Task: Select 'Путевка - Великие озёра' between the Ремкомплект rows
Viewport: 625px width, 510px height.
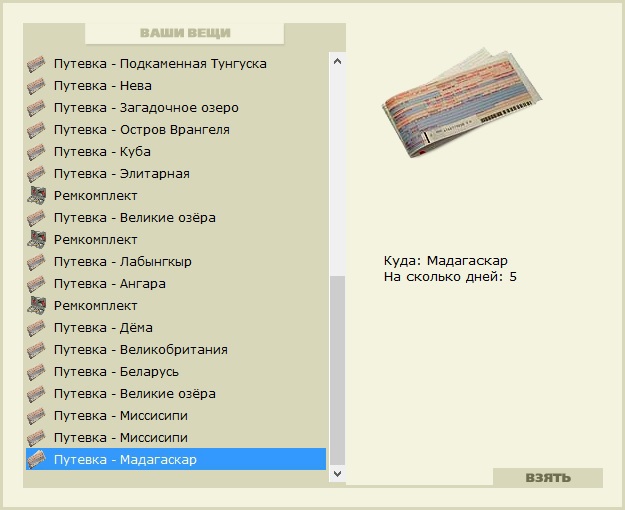Action: 176,218
